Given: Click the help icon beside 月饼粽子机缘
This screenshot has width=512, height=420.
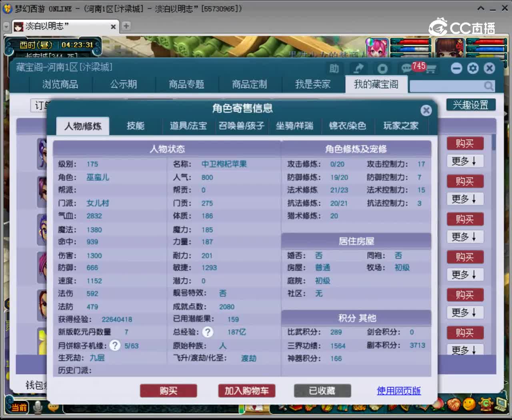Looking at the screenshot, I should click(115, 345).
